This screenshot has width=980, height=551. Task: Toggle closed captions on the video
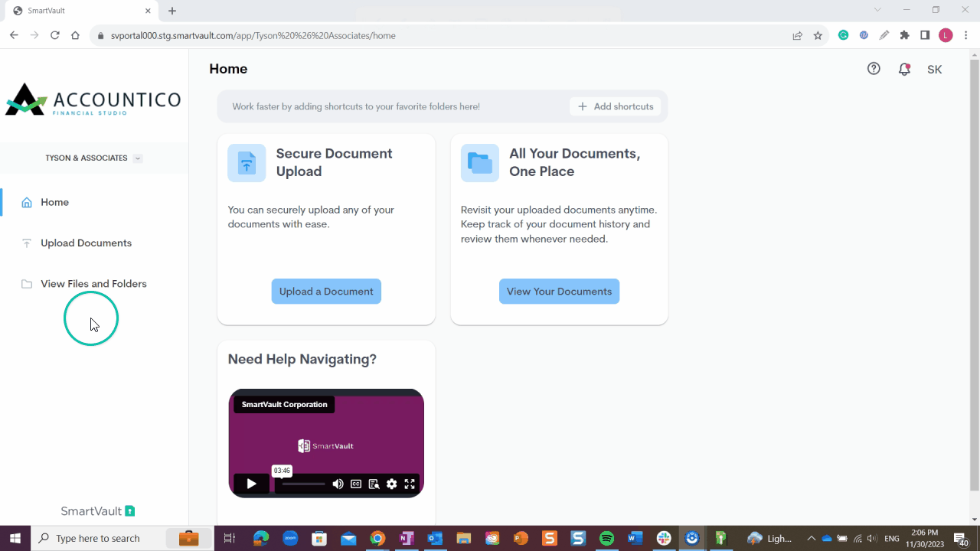click(x=356, y=484)
